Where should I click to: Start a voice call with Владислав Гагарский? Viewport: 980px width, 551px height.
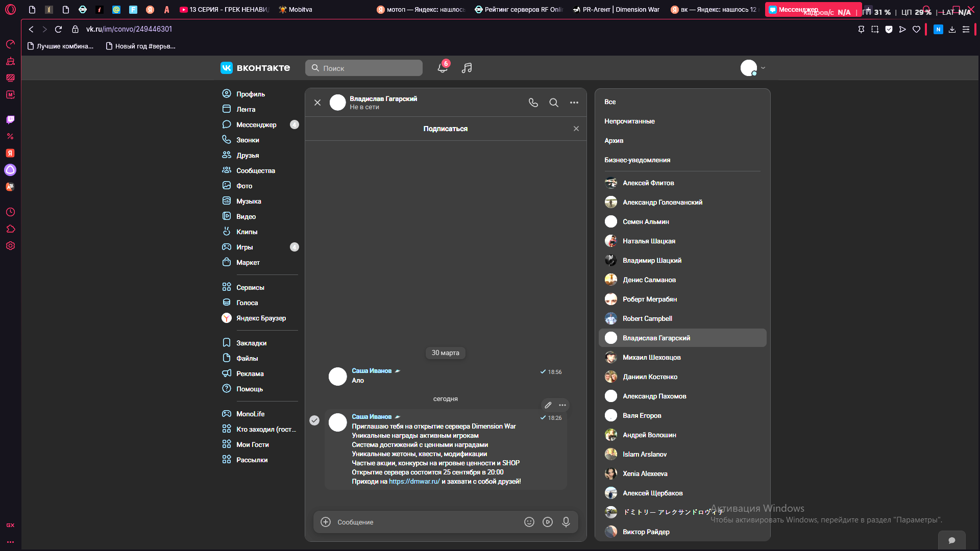click(533, 103)
